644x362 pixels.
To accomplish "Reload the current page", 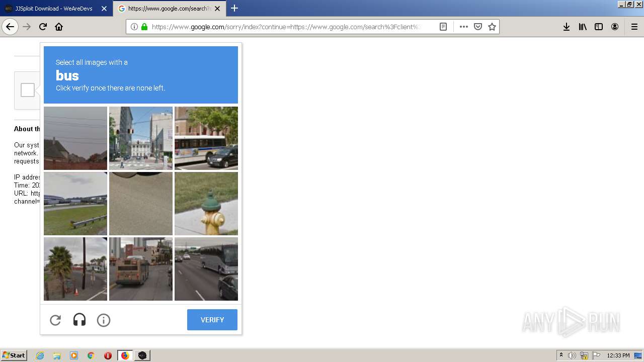I will click(x=43, y=27).
